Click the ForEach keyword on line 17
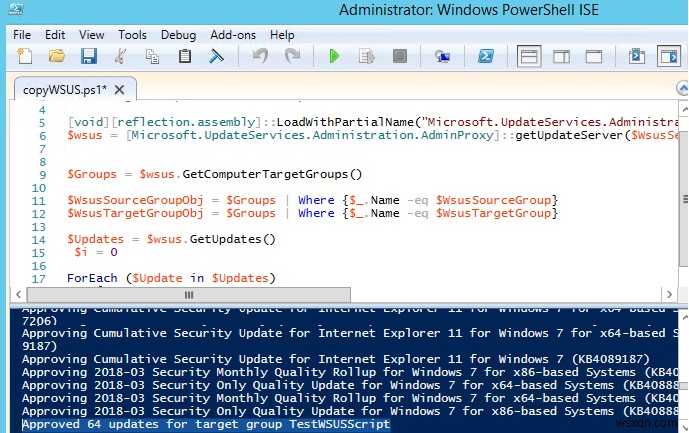 pyautogui.click(x=92, y=278)
